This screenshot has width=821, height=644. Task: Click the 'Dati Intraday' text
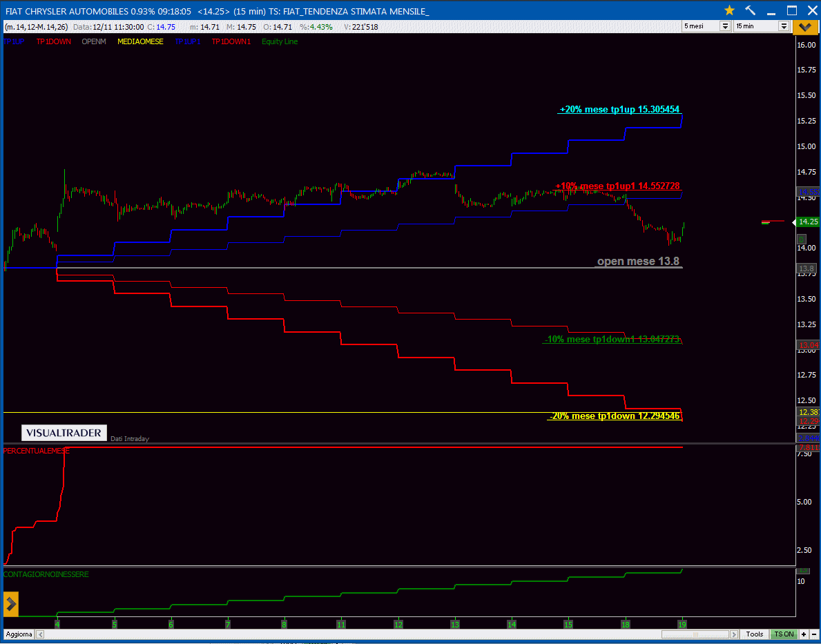(129, 439)
